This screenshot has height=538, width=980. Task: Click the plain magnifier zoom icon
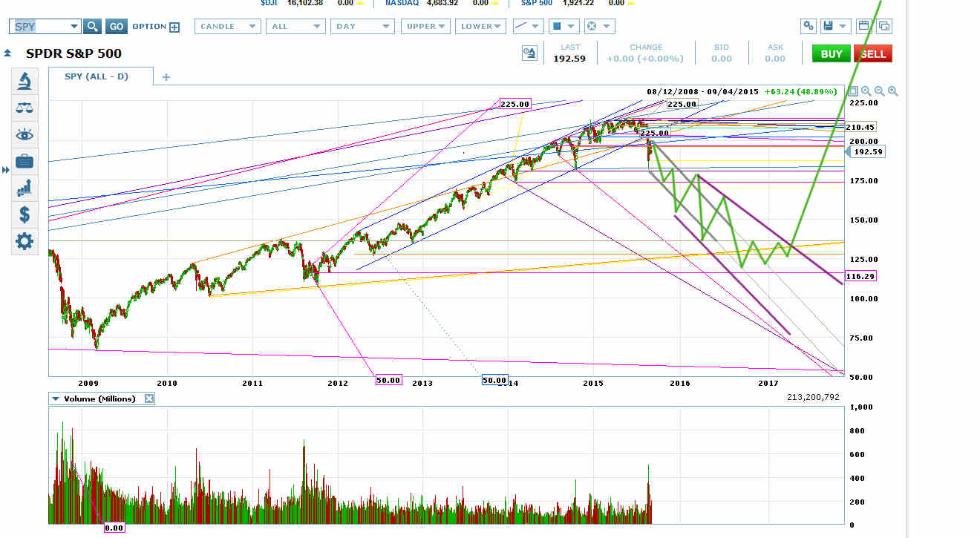pos(866,91)
